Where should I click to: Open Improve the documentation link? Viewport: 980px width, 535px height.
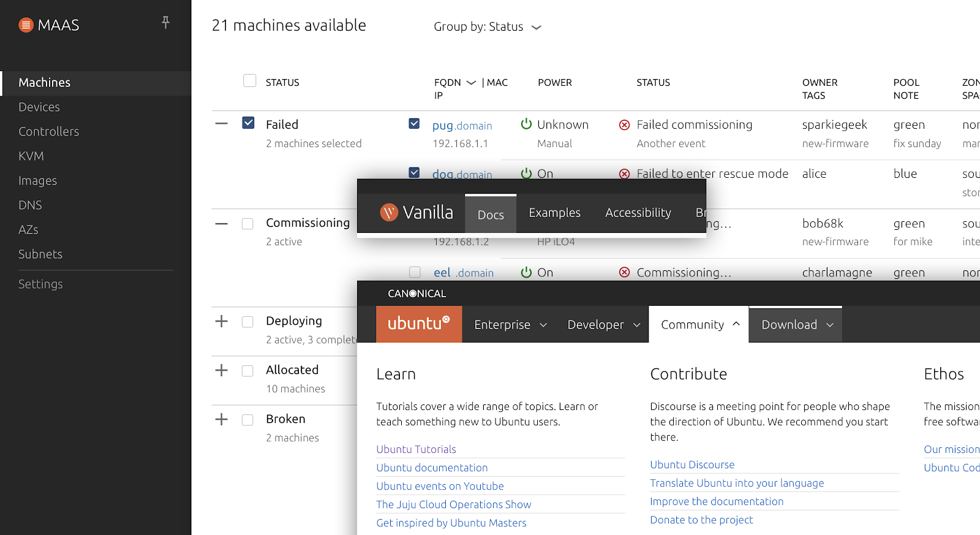click(717, 501)
